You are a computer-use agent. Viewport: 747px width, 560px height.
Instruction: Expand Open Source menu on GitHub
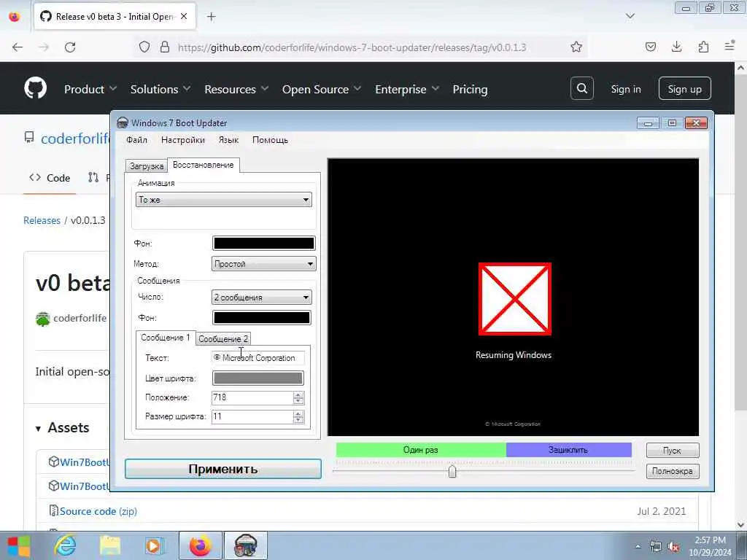coord(322,89)
